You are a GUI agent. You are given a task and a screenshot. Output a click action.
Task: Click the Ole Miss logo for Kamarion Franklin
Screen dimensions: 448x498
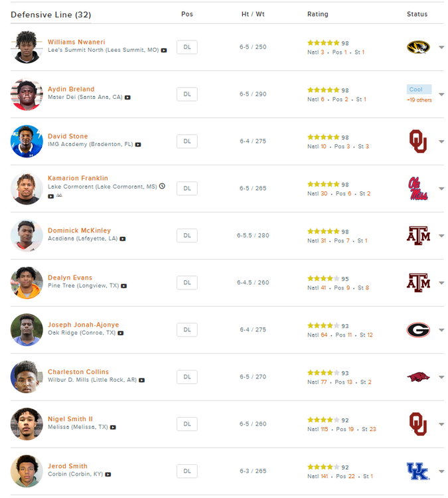[418, 189]
